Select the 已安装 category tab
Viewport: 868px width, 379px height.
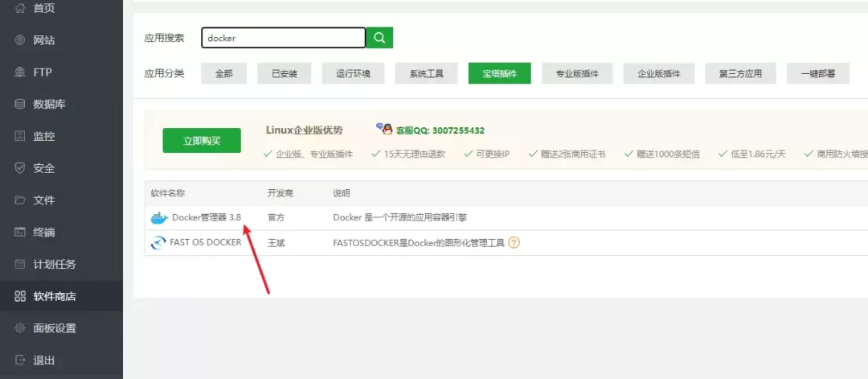pyautogui.click(x=284, y=73)
